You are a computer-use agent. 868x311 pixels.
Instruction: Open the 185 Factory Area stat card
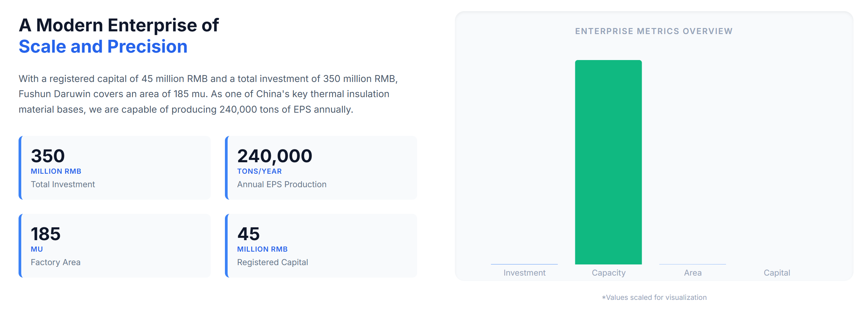(115, 246)
